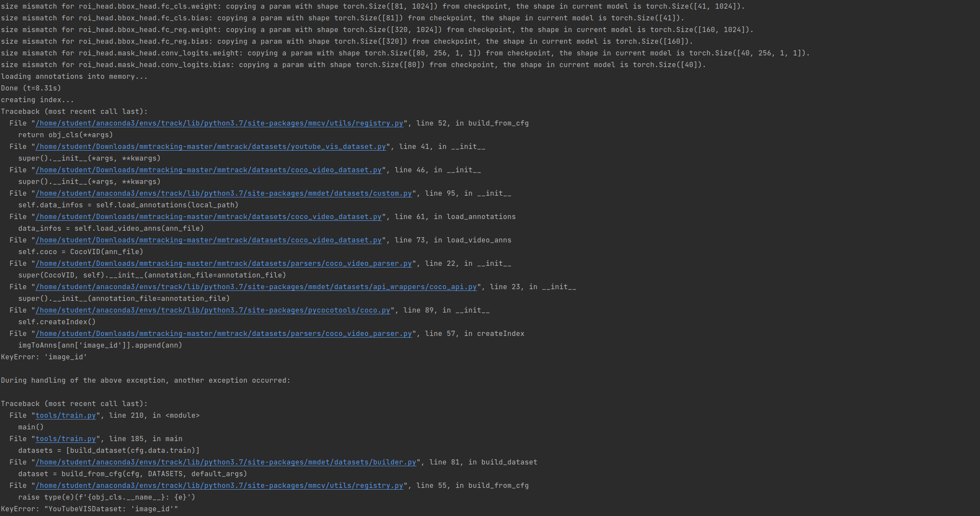Open tools/train.py link at line 210
The height and width of the screenshot is (516, 980).
65,416
